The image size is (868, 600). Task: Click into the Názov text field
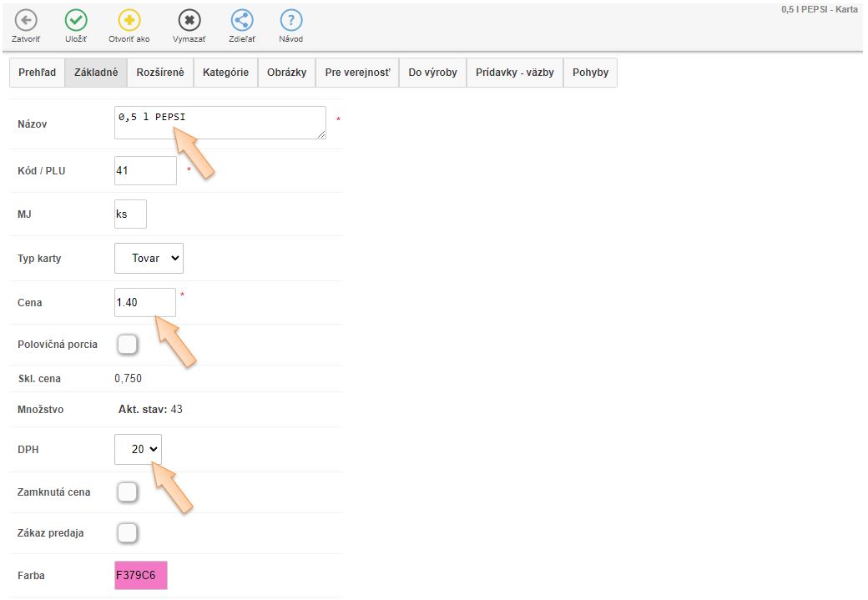220,123
